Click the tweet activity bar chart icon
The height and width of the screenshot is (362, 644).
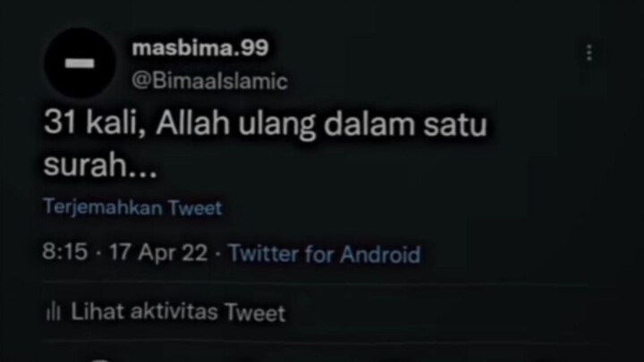(x=54, y=312)
